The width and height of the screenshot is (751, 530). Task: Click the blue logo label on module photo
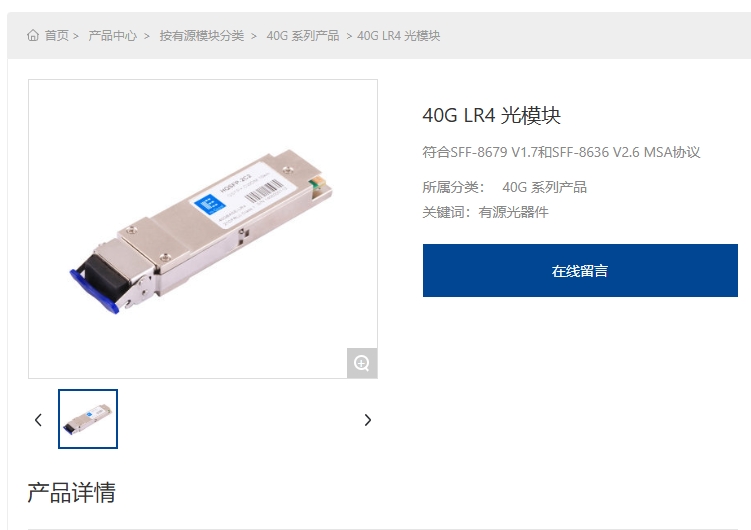209,205
